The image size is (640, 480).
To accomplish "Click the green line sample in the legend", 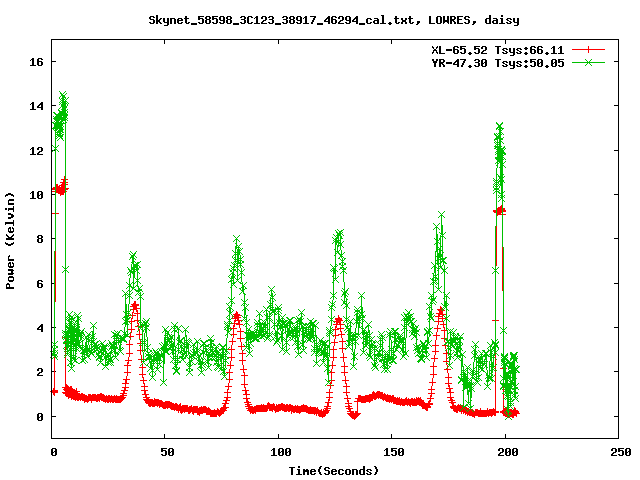I will pos(588,62).
